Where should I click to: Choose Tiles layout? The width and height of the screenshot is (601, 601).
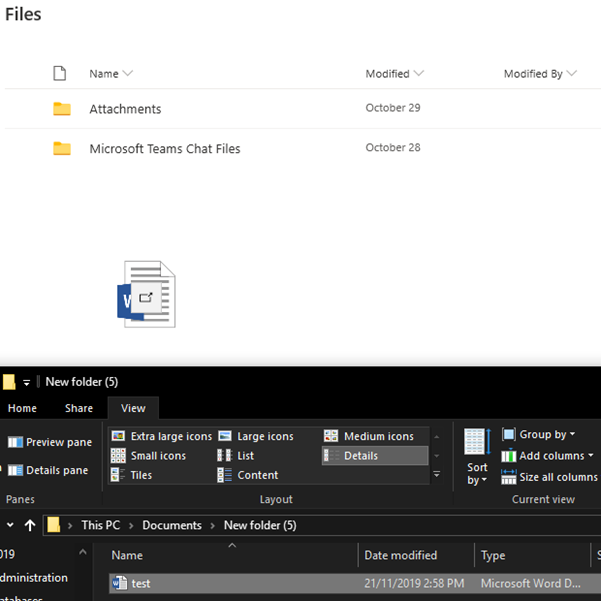tap(131, 475)
